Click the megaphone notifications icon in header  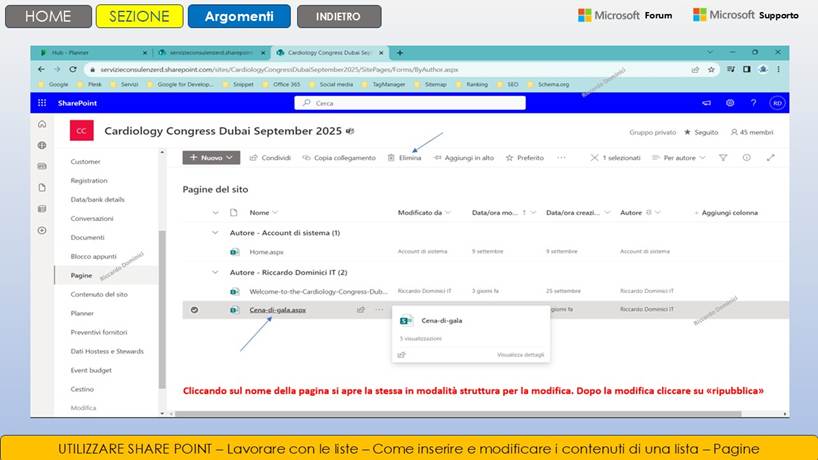706,103
